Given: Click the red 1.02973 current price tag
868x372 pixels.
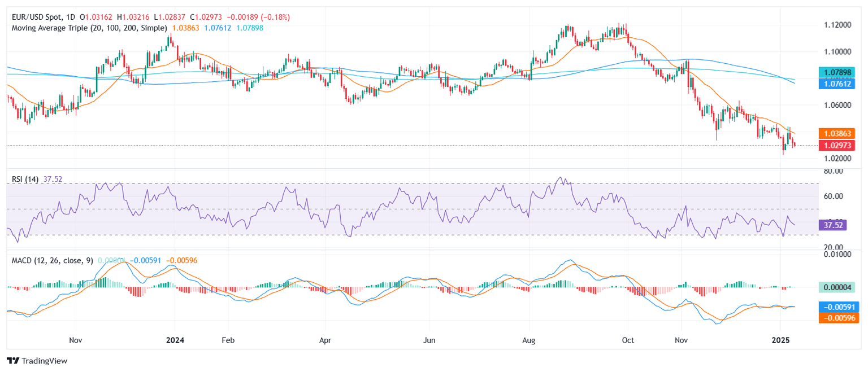Looking at the screenshot, I should coord(837,145).
